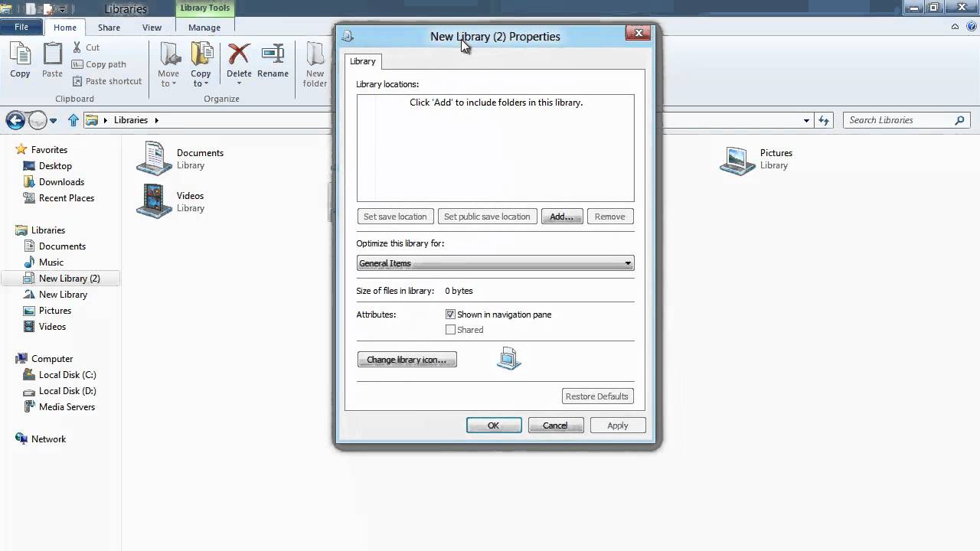Click the Set save location button
The height and width of the screenshot is (551, 980).
pos(395,217)
